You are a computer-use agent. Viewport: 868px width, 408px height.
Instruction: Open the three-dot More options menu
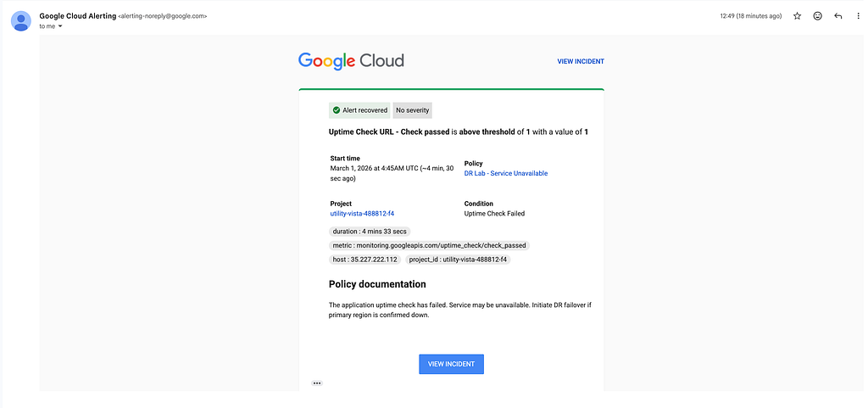click(x=858, y=16)
